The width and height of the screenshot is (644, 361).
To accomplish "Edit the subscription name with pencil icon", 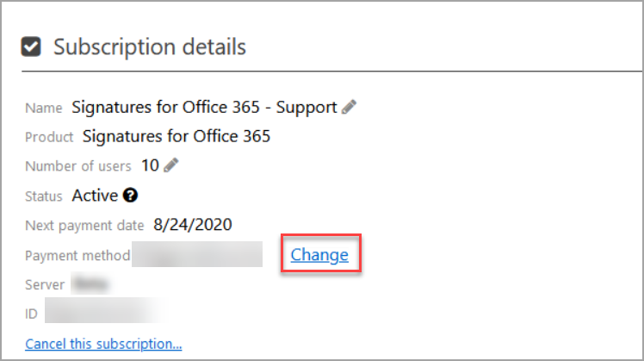I will (349, 108).
